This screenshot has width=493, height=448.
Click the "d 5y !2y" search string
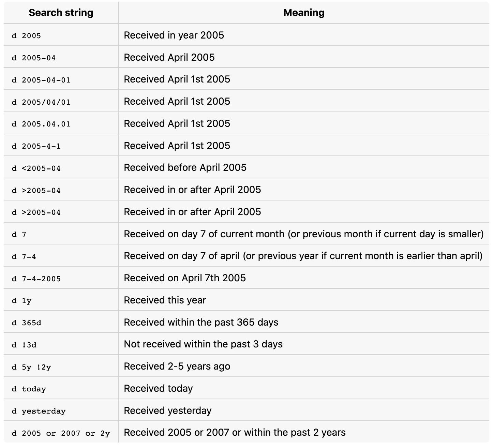coord(31,367)
